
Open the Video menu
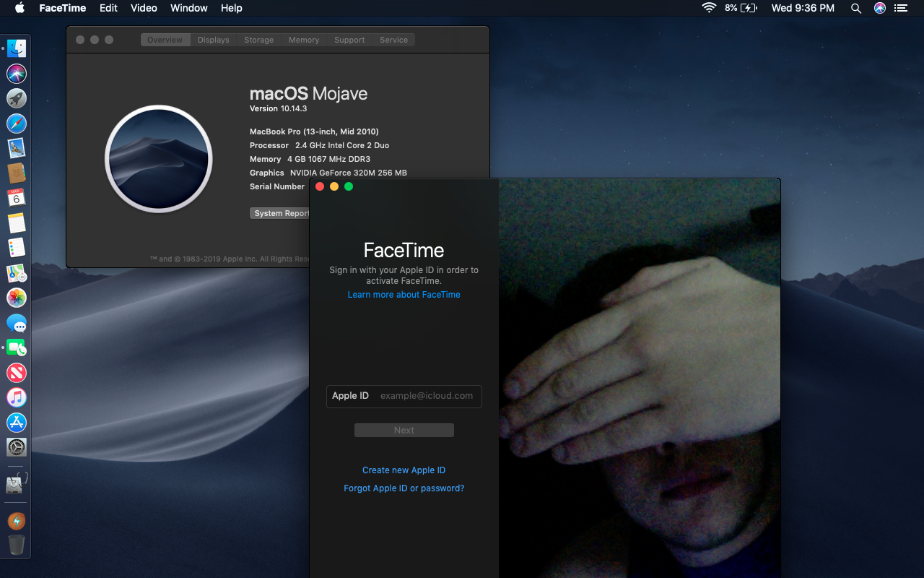pos(144,8)
